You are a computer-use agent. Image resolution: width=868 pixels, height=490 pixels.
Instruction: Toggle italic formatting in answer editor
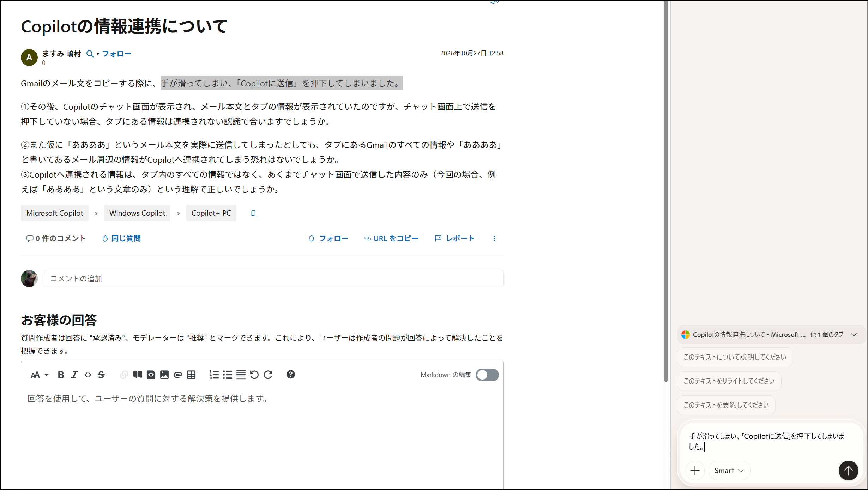click(74, 375)
